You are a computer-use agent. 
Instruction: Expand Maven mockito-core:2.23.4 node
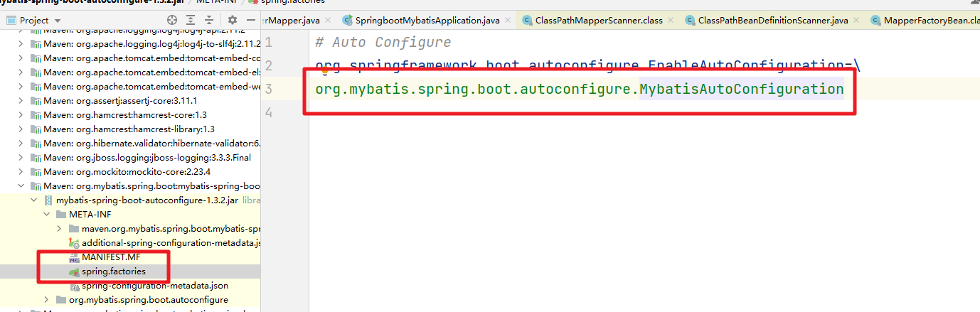[x=20, y=172]
